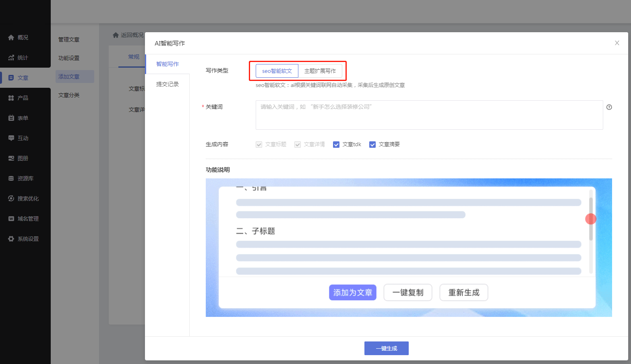Open the 智能写作 tab
Image resolution: width=631 pixels, height=364 pixels.
point(168,64)
